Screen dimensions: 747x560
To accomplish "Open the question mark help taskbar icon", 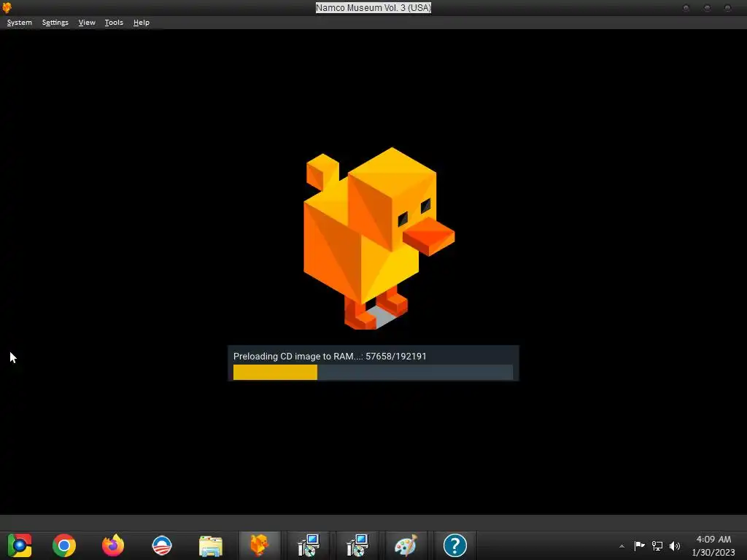I will (455, 545).
